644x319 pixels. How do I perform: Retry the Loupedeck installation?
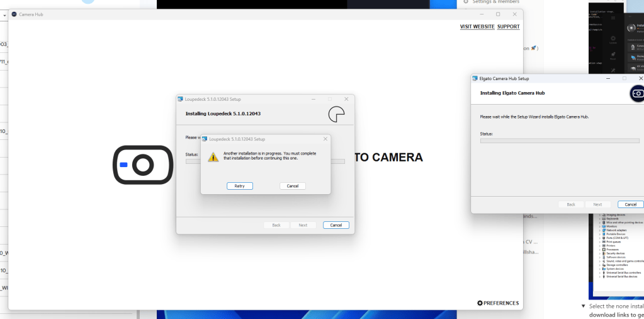click(x=239, y=186)
